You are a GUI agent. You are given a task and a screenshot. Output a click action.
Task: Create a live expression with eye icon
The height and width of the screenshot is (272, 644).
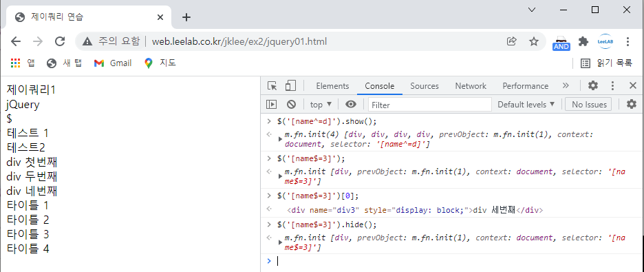click(350, 105)
